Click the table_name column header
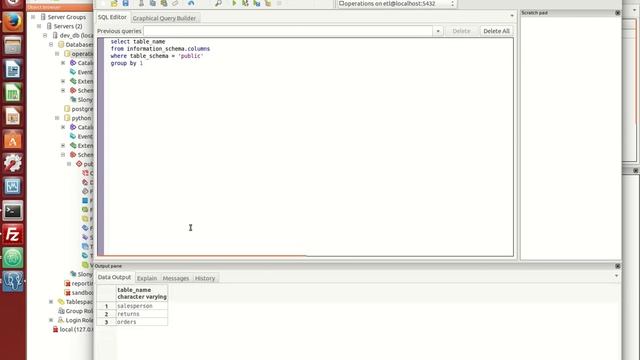Screen dimensions: 640x360 click(x=142, y=293)
